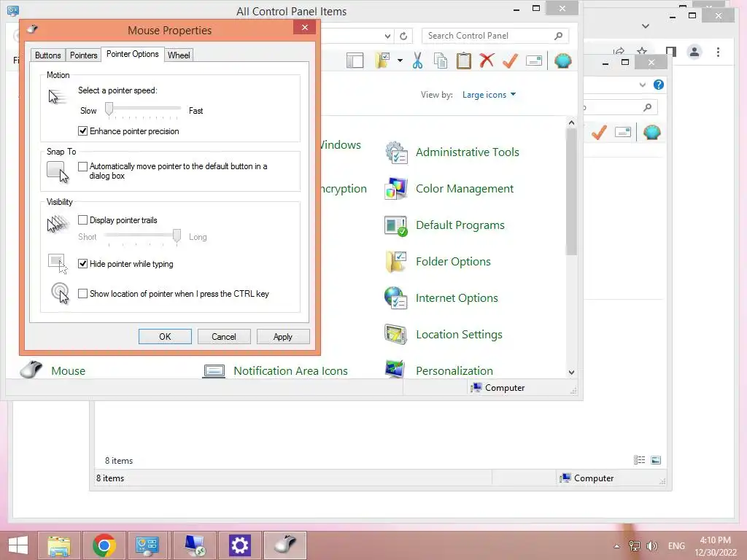The image size is (747, 560).
Task: Click the refresh icon next to the address bar
Action: point(403,36)
